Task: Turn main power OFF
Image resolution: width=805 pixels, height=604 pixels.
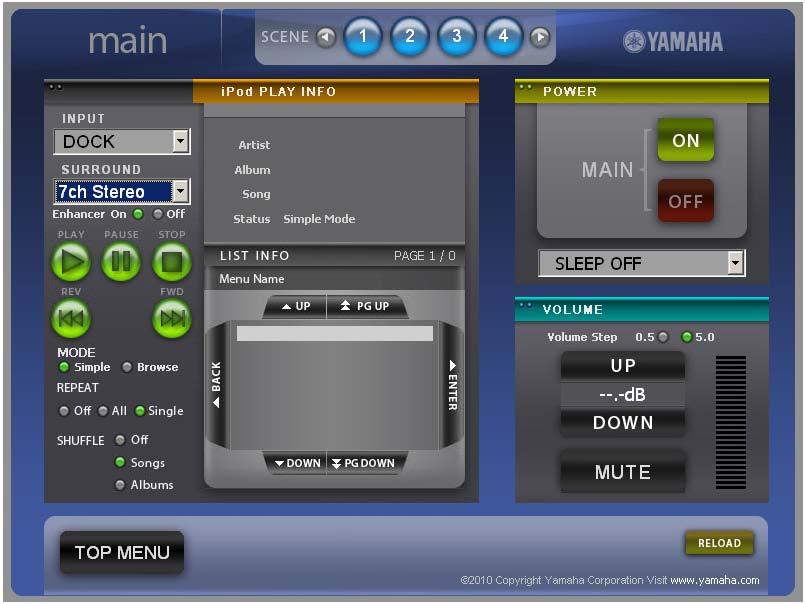Action: point(685,201)
